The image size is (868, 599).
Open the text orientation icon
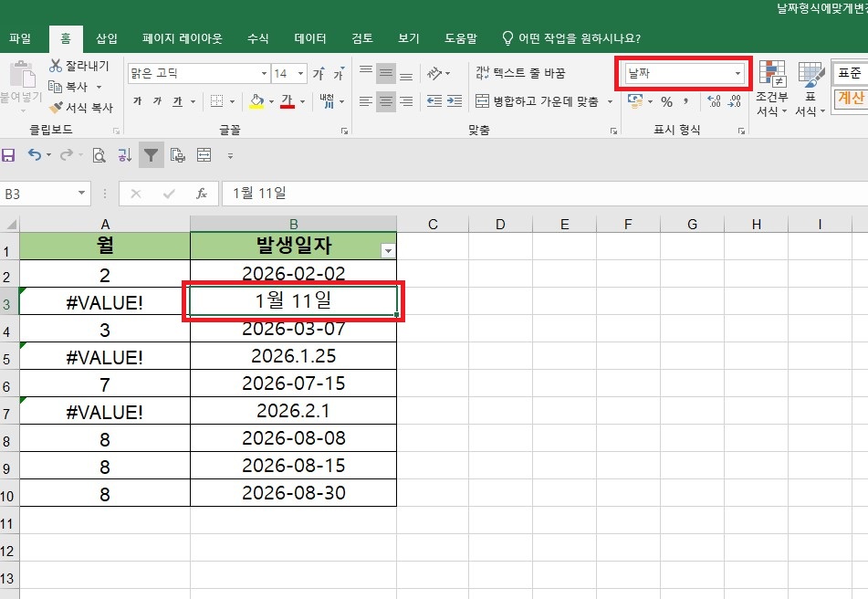click(434, 73)
